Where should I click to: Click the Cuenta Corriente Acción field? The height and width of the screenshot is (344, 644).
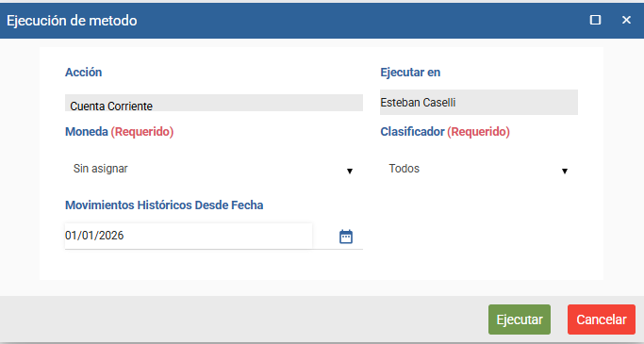(x=214, y=103)
